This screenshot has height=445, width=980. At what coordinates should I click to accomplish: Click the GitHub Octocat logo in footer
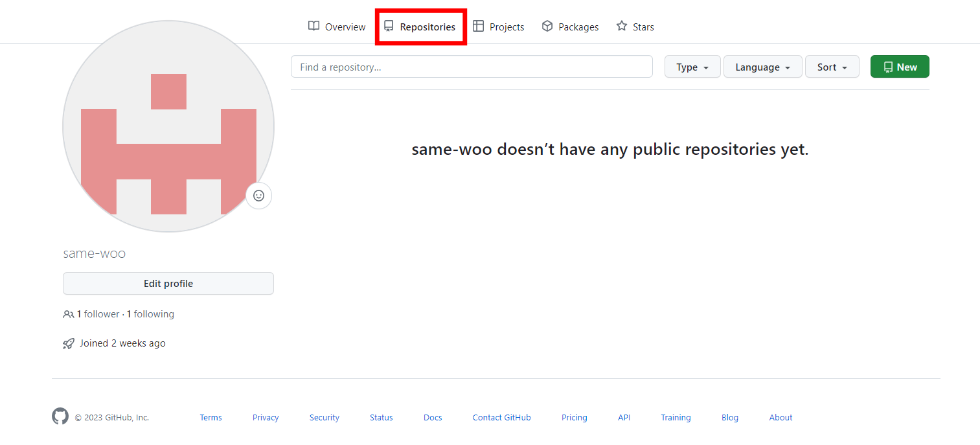[x=60, y=416]
